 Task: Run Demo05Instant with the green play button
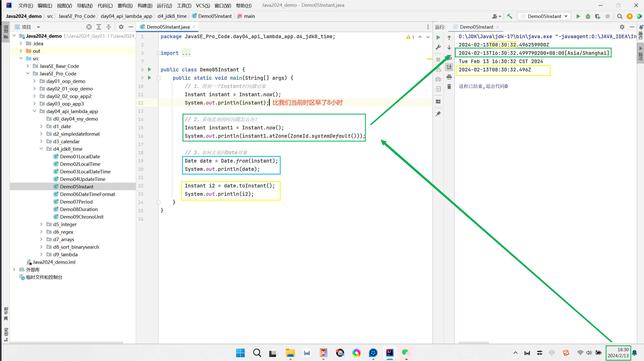(578, 16)
